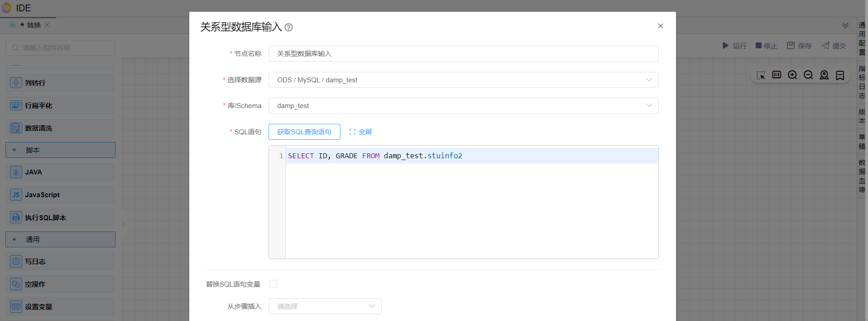Select the JavaScript component icon in sidebar
Viewport: 868px width, 321px height.
click(x=16, y=195)
